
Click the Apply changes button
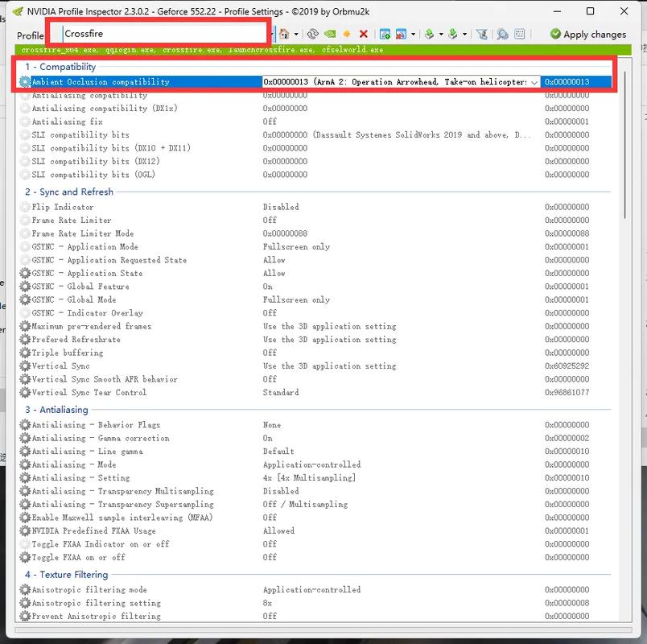(x=588, y=34)
